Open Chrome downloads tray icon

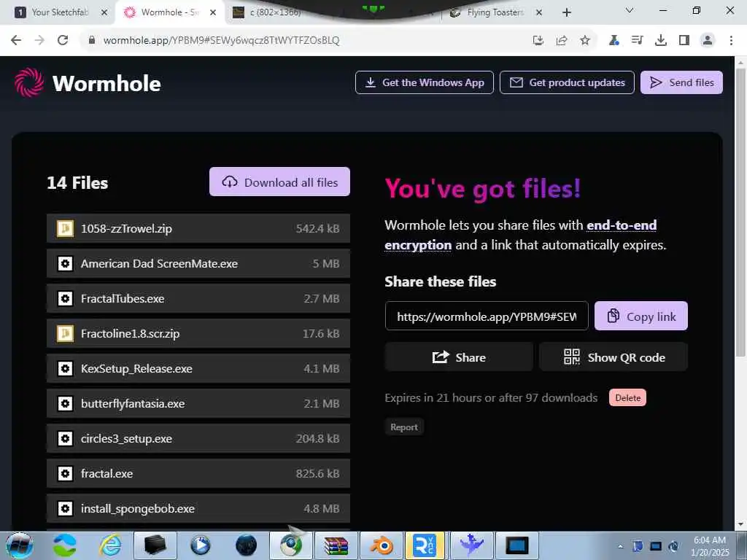tap(661, 41)
